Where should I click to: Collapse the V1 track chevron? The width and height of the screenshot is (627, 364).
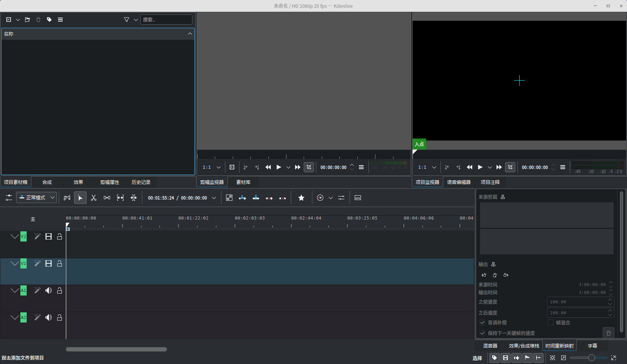(15, 263)
